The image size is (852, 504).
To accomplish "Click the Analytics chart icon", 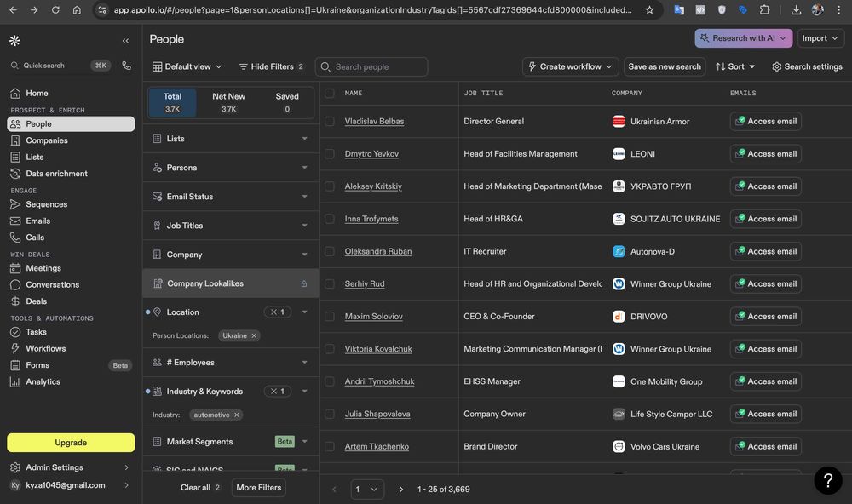I will click(x=15, y=381).
